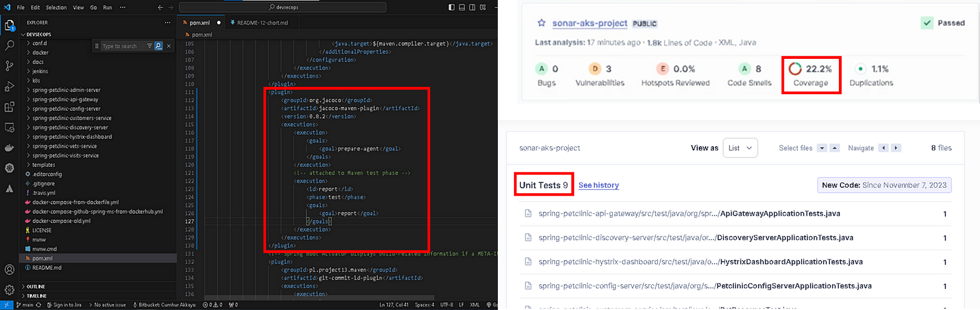Open the Explorer view in activity bar
Image resolution: width=980 pixels, height=310 pixels.
(x=9, y=26)
